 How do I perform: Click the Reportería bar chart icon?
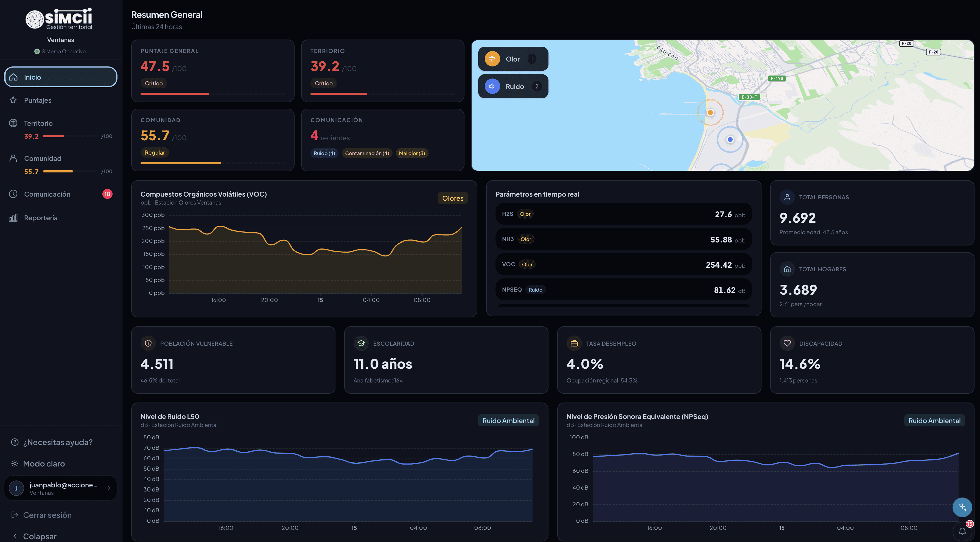pos(13,218)
